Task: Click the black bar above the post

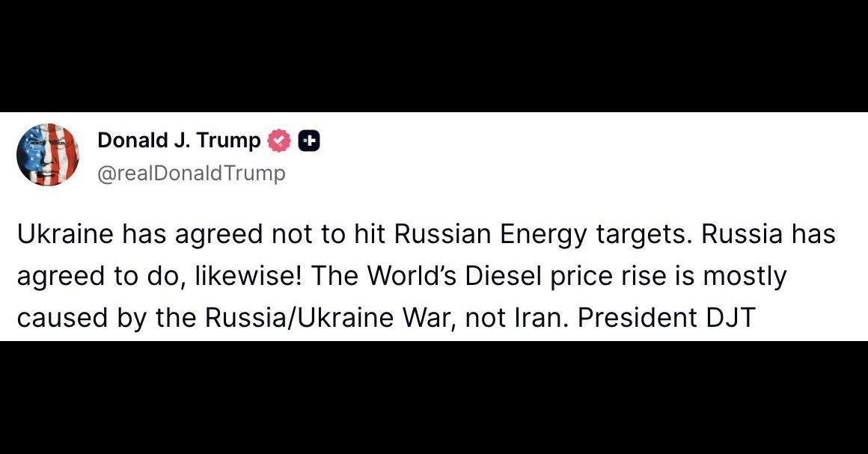Action: pyautogui.click(x=434, y=56)
